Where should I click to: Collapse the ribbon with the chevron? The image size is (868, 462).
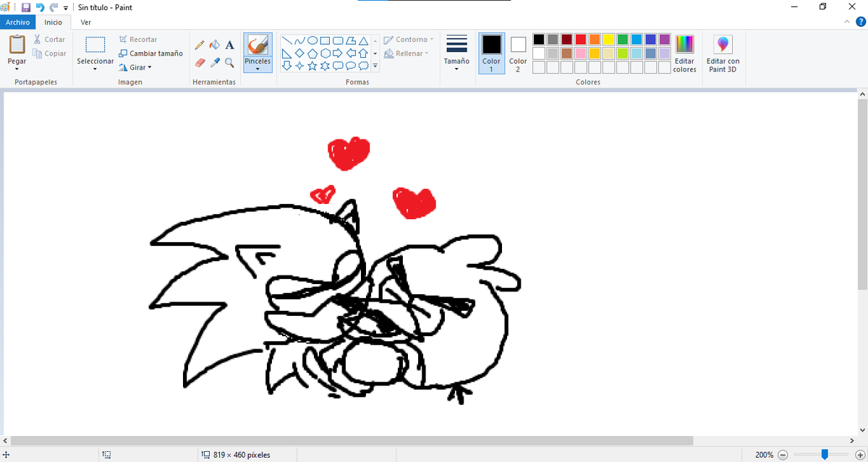point(848,22)
